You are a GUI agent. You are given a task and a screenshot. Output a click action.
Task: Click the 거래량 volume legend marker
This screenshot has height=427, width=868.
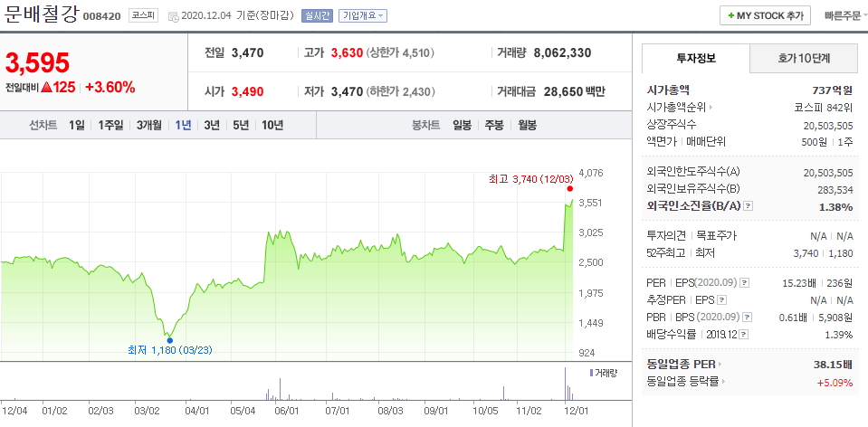[591, 373]
